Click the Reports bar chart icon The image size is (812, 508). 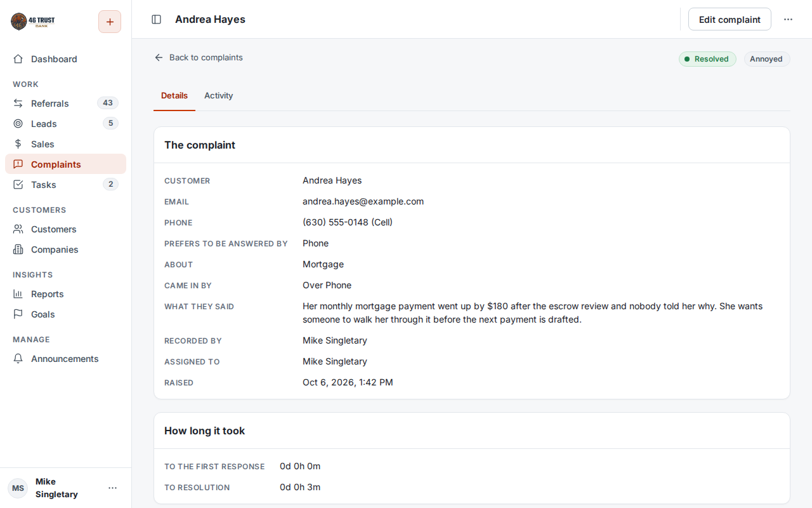[18, 294]
